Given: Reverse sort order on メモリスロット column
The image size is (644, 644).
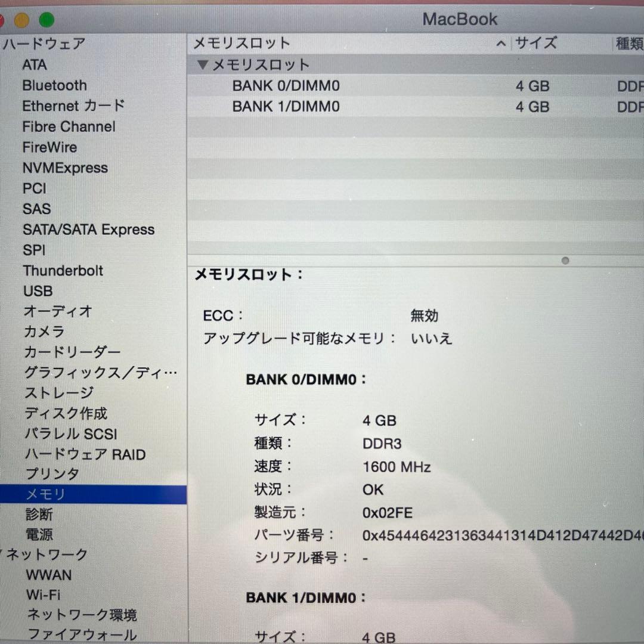Looking at the screenshot, I should (x=241, y=43).
